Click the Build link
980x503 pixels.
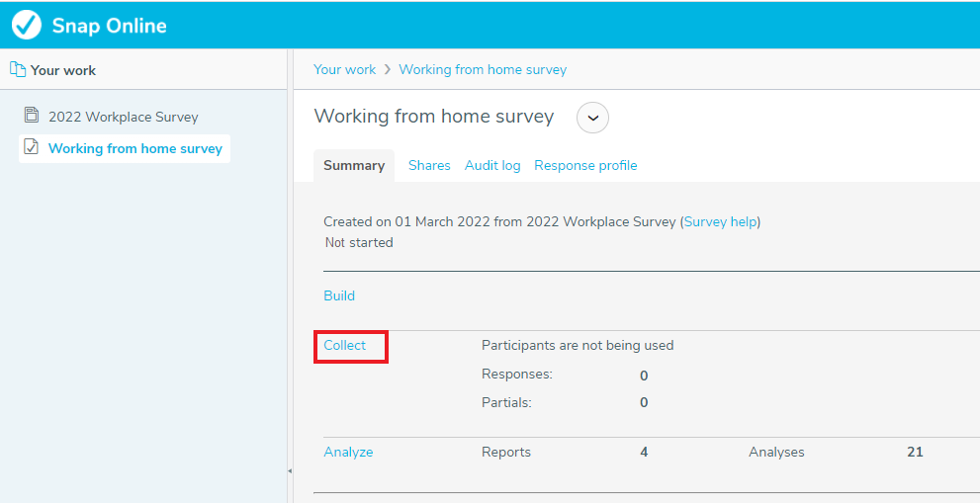click(339, 295)
